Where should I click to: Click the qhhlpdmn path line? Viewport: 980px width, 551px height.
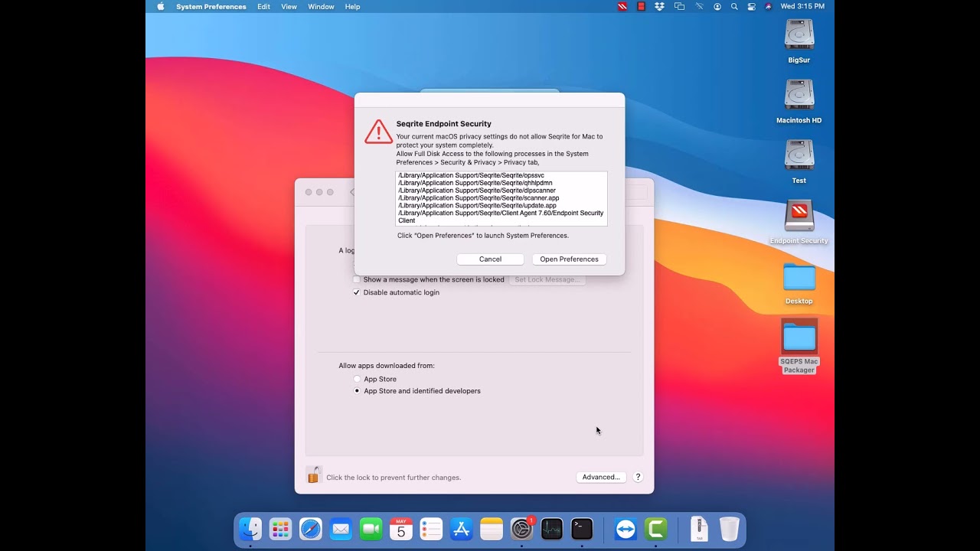(x=475, y=183)
